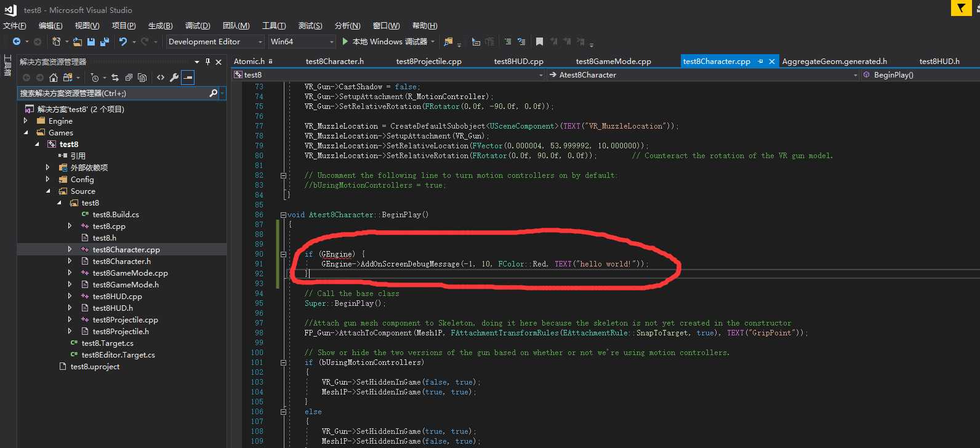Click the comment out selected lines icon
This screenshot has height=448, width=980.
508,41
